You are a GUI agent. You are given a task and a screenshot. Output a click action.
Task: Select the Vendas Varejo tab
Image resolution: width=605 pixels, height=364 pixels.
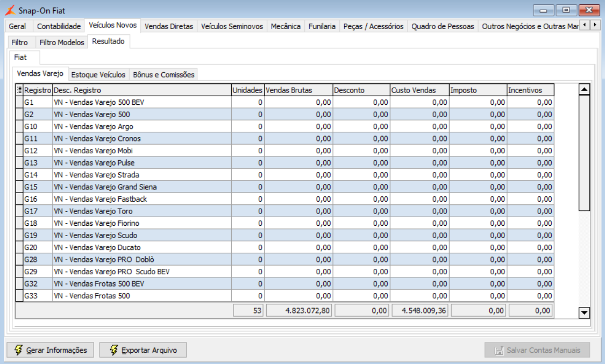pyautogui.click(x=40, y=73)
